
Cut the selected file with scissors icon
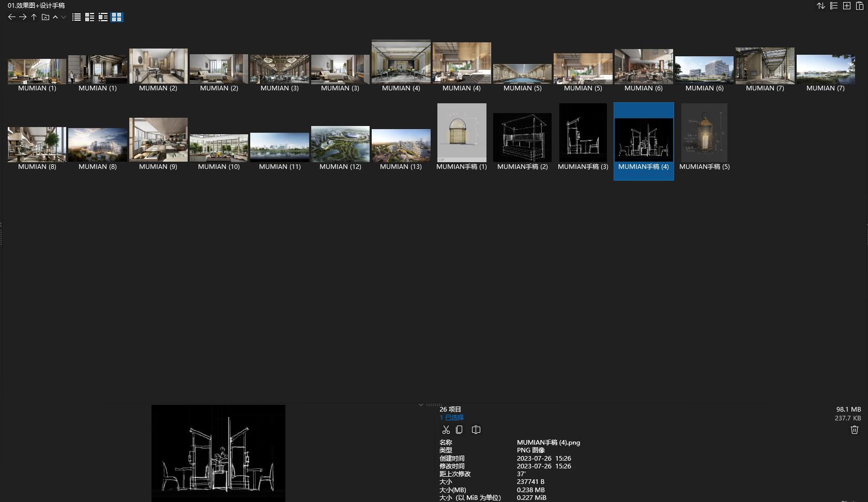point(446,430)
